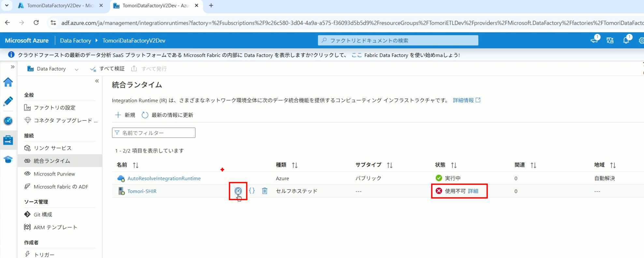Click the 新規 button to add runtime
The image size is (644, 258).
(125, 115)
